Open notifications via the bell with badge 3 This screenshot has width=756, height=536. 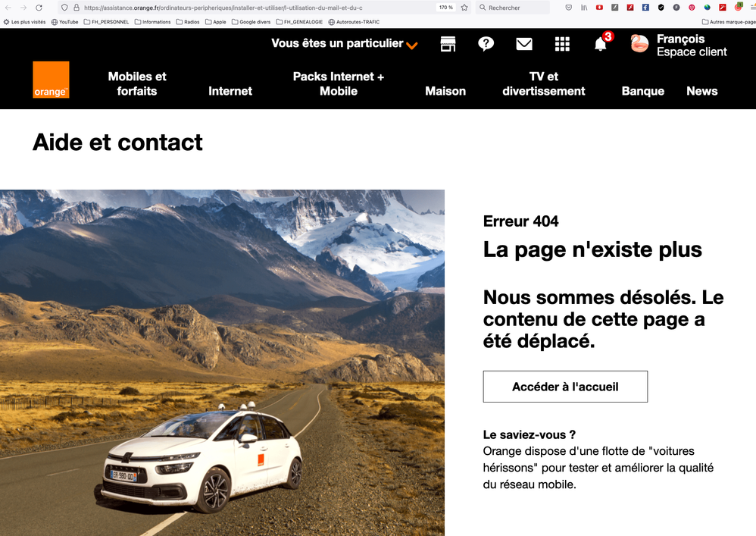click(599, 43)
